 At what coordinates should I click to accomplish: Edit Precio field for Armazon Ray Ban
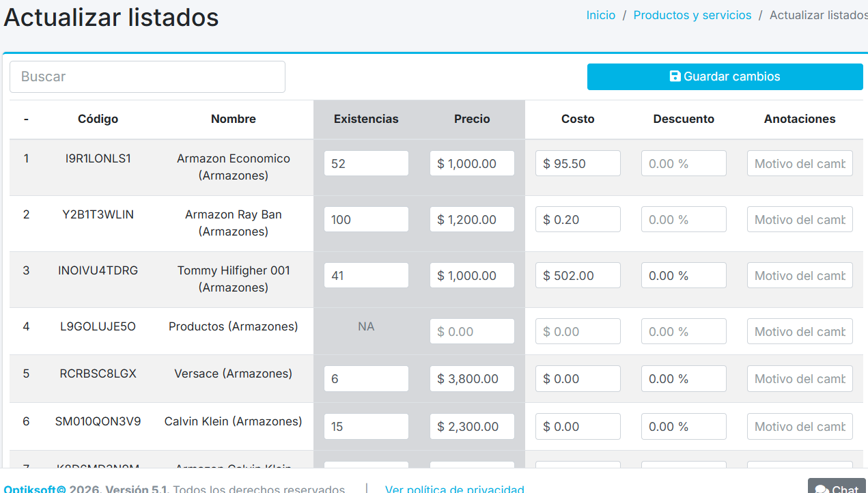pyautogui.click(x=472, y=220)
